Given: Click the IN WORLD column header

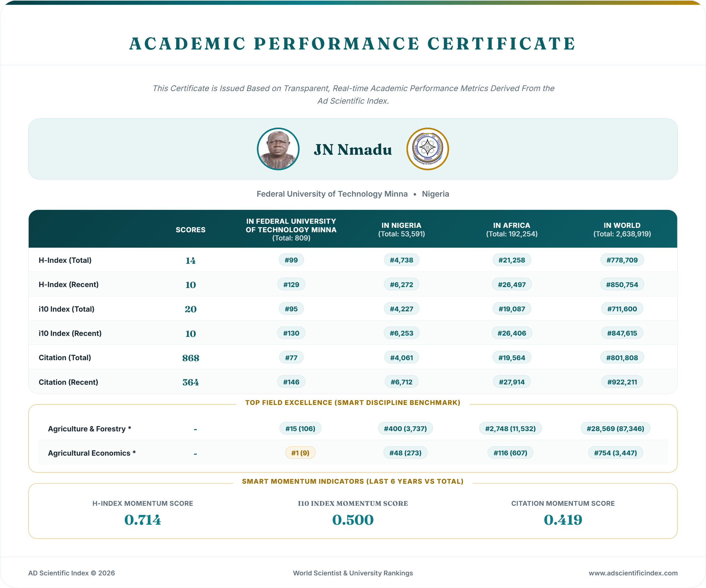Looking at the screenshot, I should pos(622,230).
